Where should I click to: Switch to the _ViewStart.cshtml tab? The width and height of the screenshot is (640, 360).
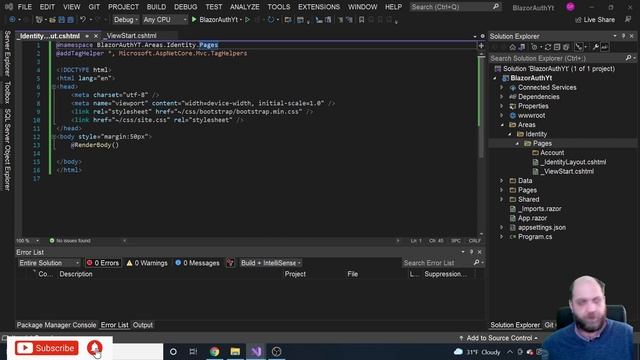pyautogui.click(x=131, y=36)
